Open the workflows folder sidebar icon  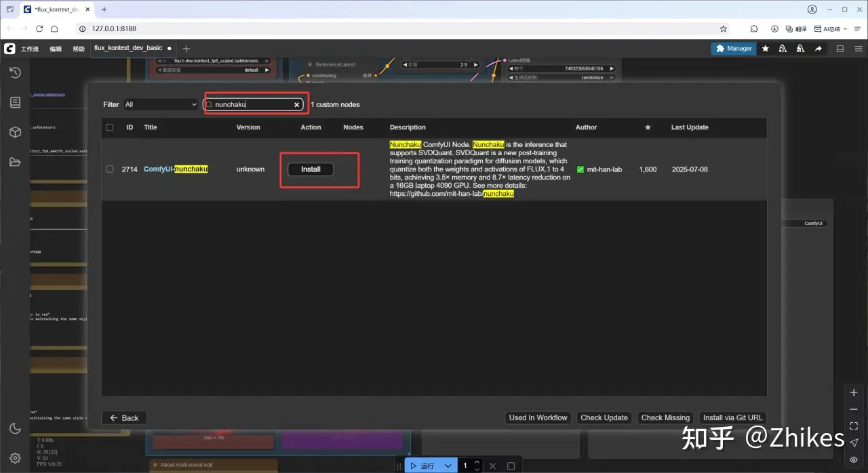click(x=15, y=162)
